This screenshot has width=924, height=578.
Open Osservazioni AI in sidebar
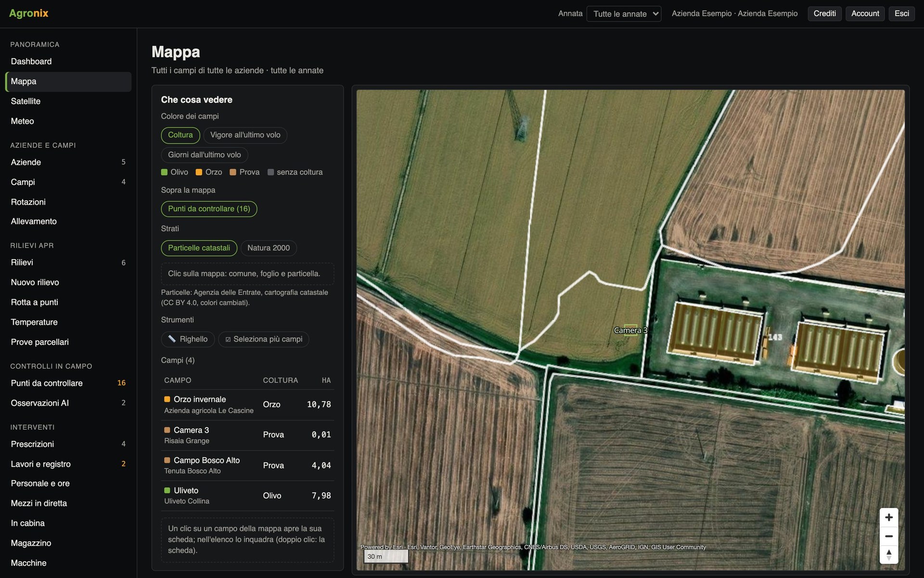coord(68,403)
